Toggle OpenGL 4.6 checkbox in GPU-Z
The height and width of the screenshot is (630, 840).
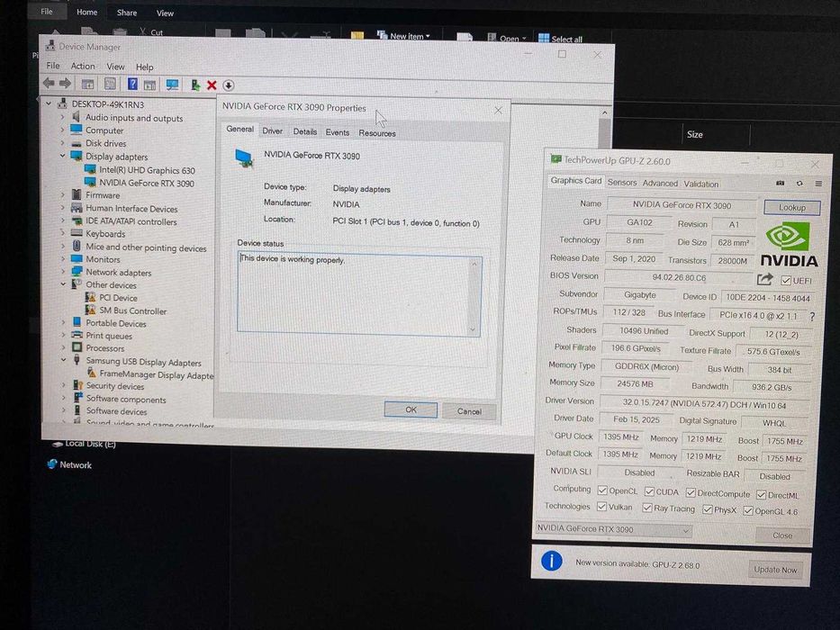click(748, 510)
